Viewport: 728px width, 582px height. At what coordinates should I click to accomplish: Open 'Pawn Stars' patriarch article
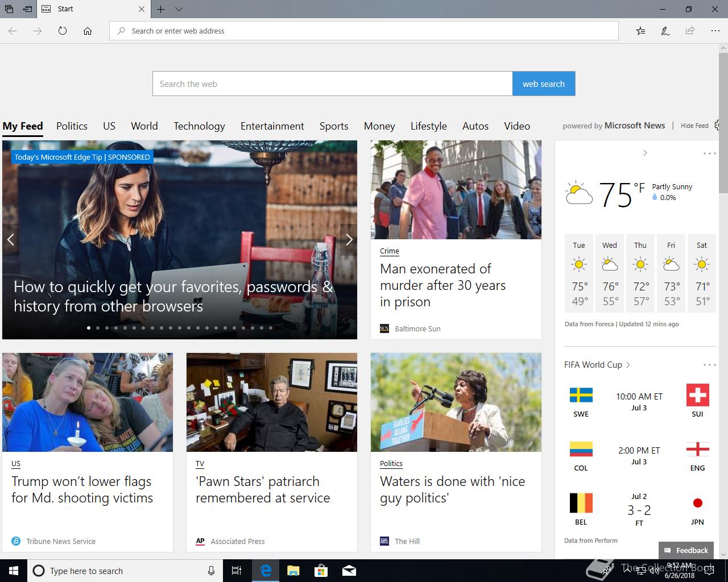tap(263, 489)
